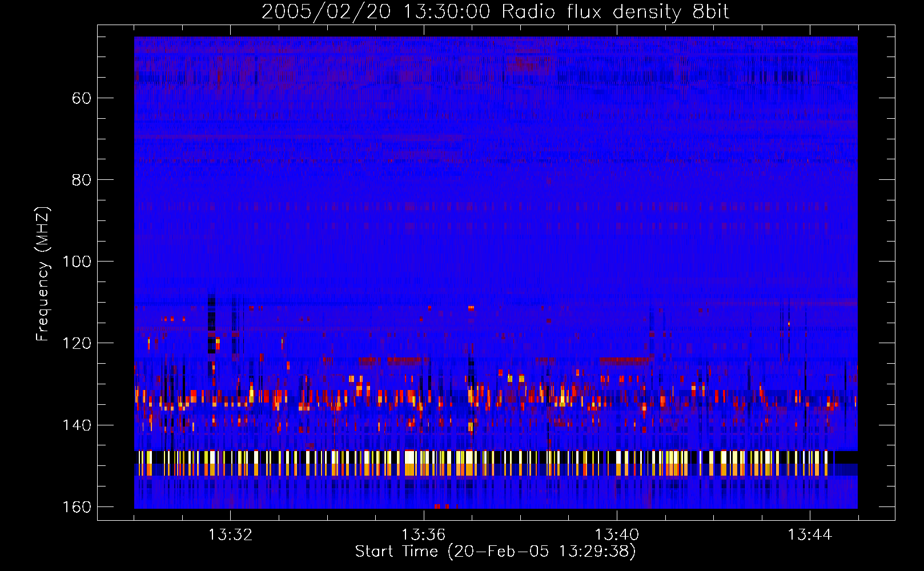Image resolution: width=924 pixels, height=571 pixels.
Task: Click the 100 frequency tick label
Action: pos(77,262)
